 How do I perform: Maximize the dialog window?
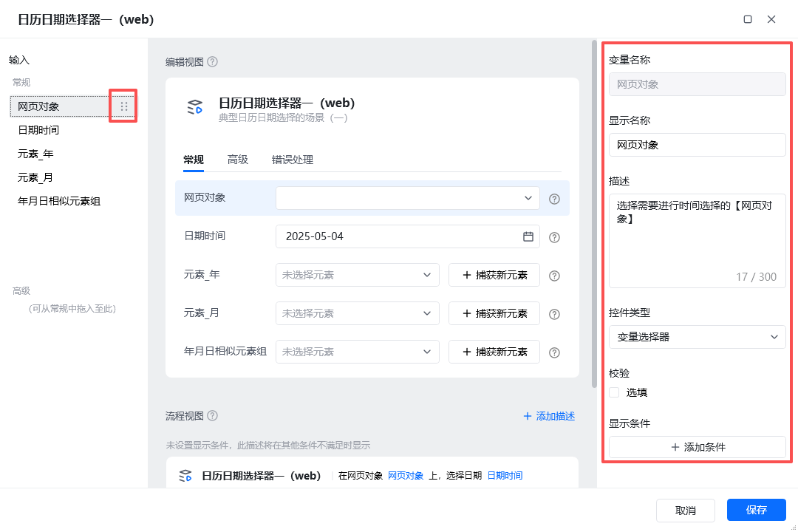pos(748,19)
